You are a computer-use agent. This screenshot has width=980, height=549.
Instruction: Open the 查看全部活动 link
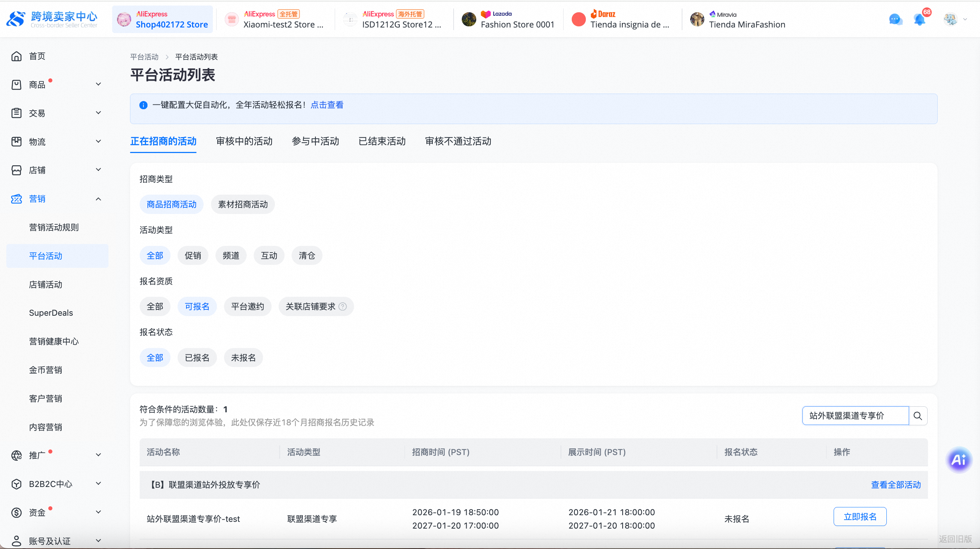point(896,485)
